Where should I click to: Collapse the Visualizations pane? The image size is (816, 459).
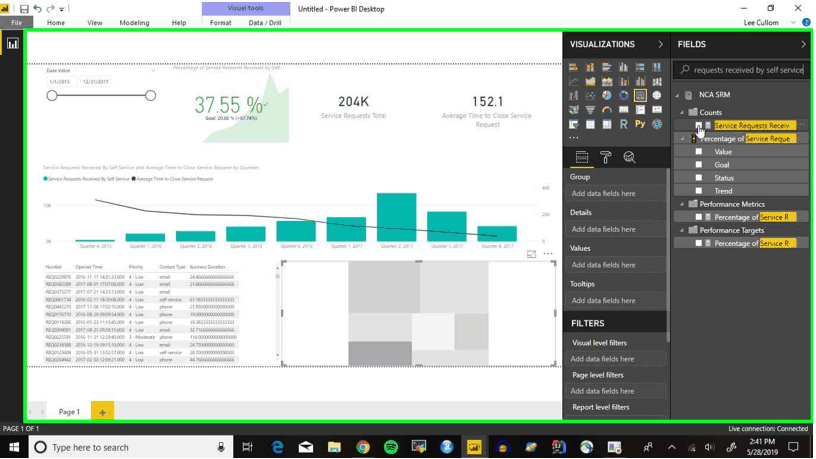click(660, 44)
